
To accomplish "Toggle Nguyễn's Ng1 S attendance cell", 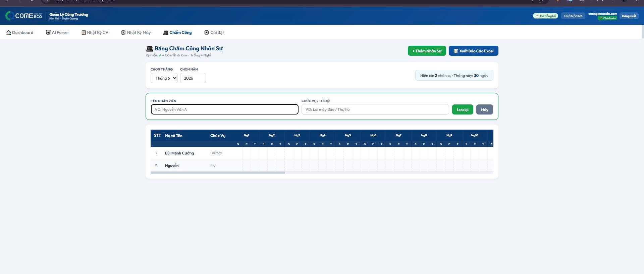I will coord(238,165).
